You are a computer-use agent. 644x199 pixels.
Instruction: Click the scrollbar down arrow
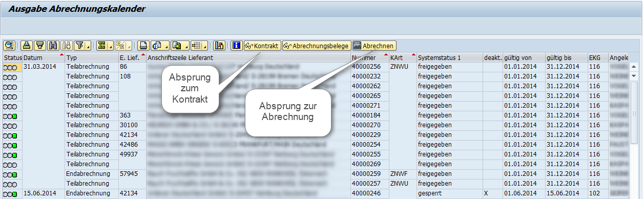pyautogui.click(x=633, y=75)
